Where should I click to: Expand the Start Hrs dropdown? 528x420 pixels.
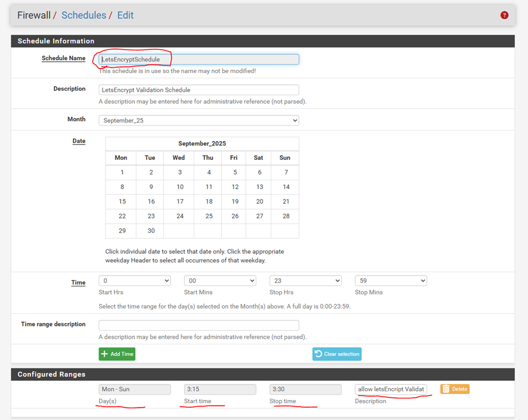tap(134, 280)
